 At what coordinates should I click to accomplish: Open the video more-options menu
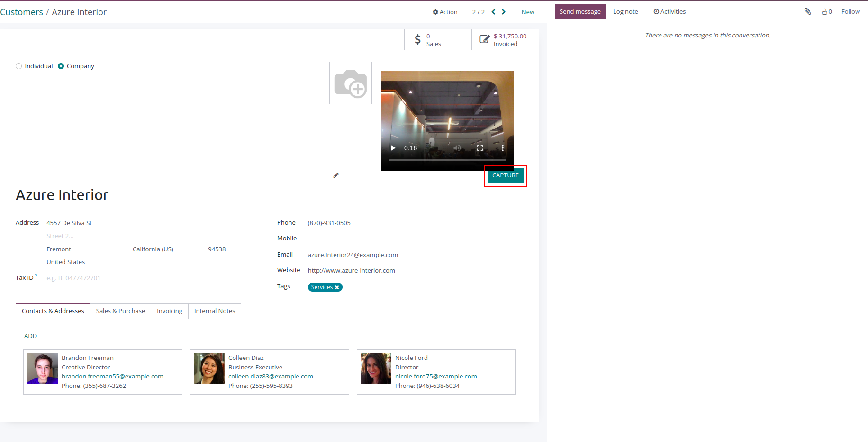click(x=503, y=148)
